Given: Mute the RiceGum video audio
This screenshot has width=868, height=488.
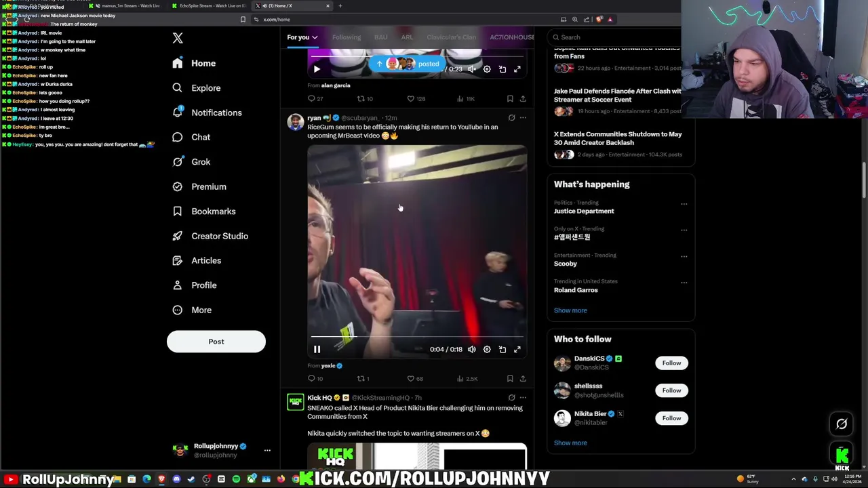Looking at the screenshot, I should 472,350.
